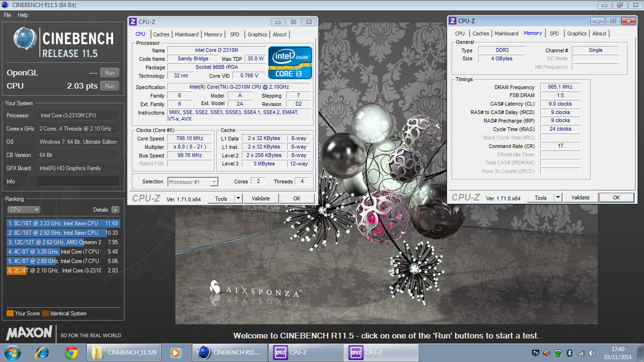Open CINEBENCH_11.529 folder taskbar item
This screenshot has height=362, width=644.
pyautogui.click(x=124, y=353)
